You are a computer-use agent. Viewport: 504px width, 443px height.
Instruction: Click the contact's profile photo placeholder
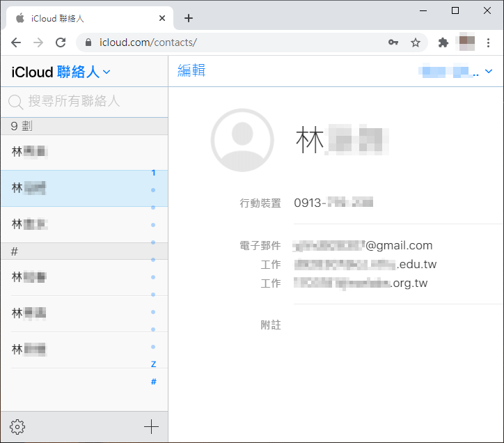242,140
